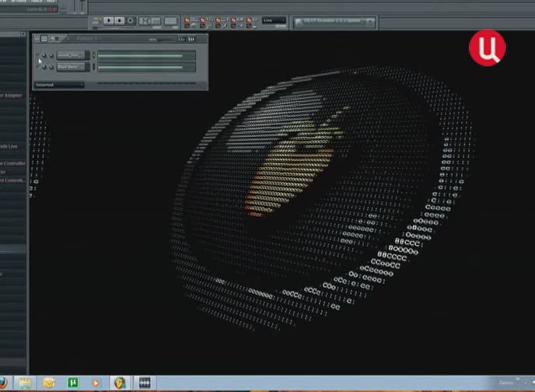
Task: Toggle the first channel's green select LED
Action: click(94, 55)
